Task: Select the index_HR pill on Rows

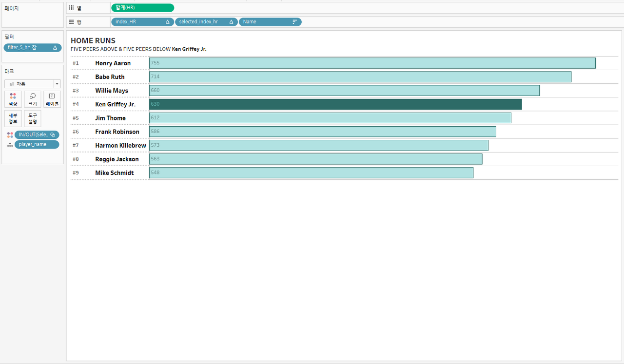Action: (142, 22)
